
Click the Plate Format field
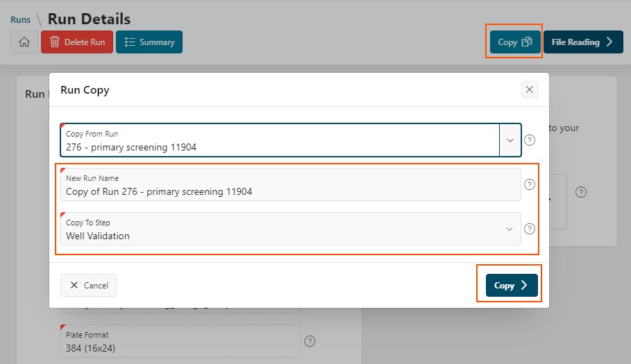coord(180,341)
